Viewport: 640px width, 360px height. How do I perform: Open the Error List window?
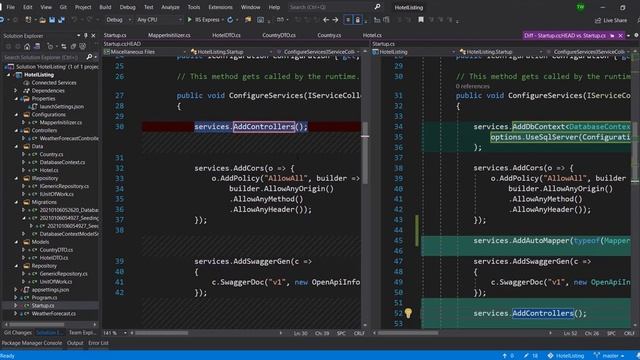[x=98, y=343]
